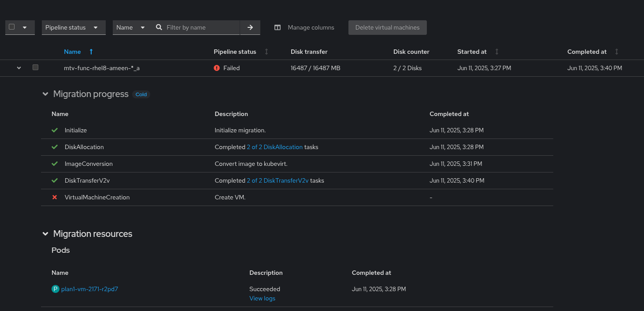Click the sort icon beside Started at column
Image resolution: width=644 pixels, height=311 pixels.
[497, 52]
